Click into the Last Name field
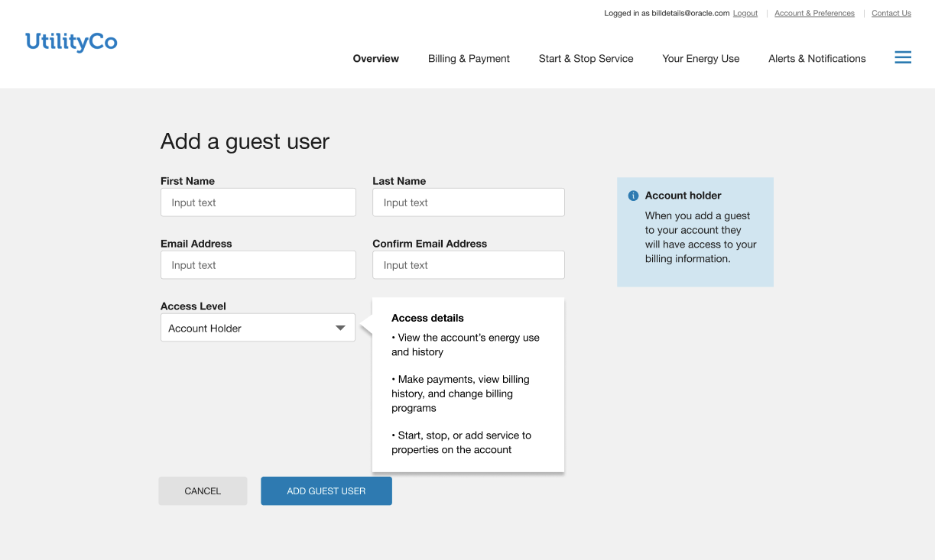 [468, 202]
